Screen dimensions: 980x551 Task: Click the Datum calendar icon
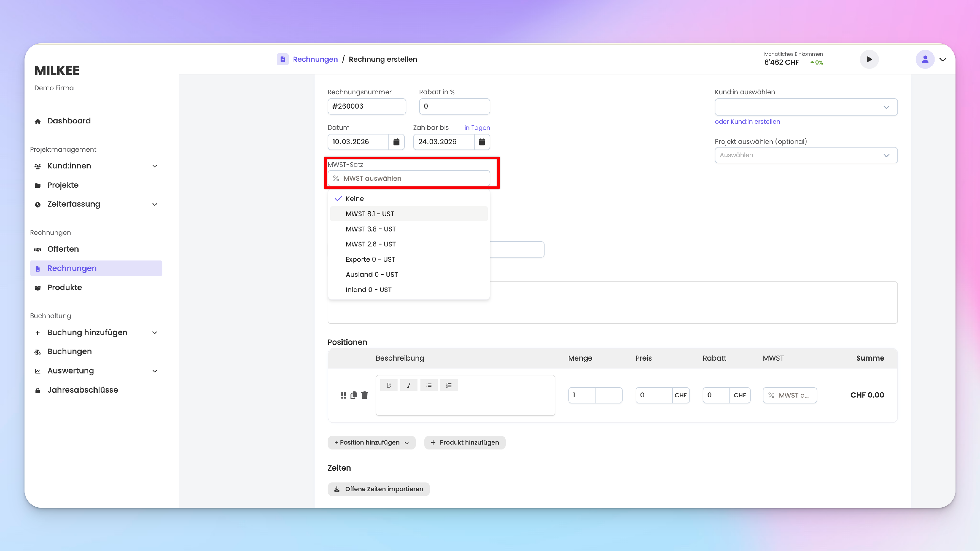pyautogui.click(x=396, y=142)
